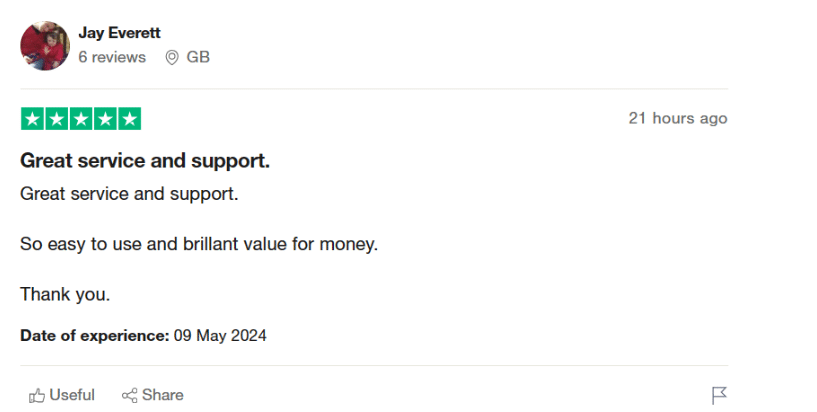Click the "Thank you." line of review

point(65,294)
